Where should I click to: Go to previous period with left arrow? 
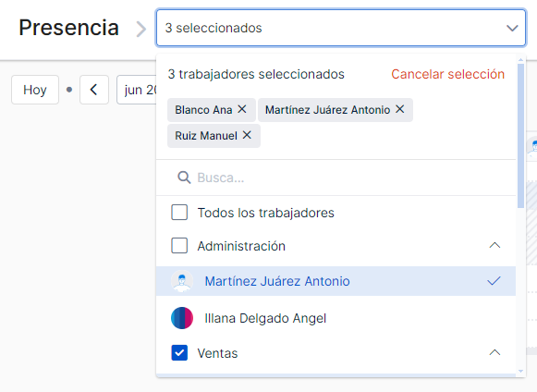click(x=94, y=90)
